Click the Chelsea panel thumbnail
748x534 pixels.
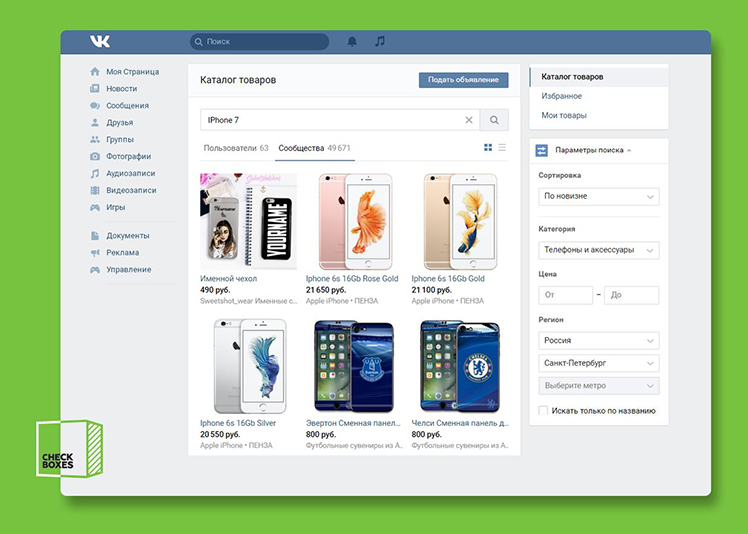pyautogui.click(x=460, y=366)
